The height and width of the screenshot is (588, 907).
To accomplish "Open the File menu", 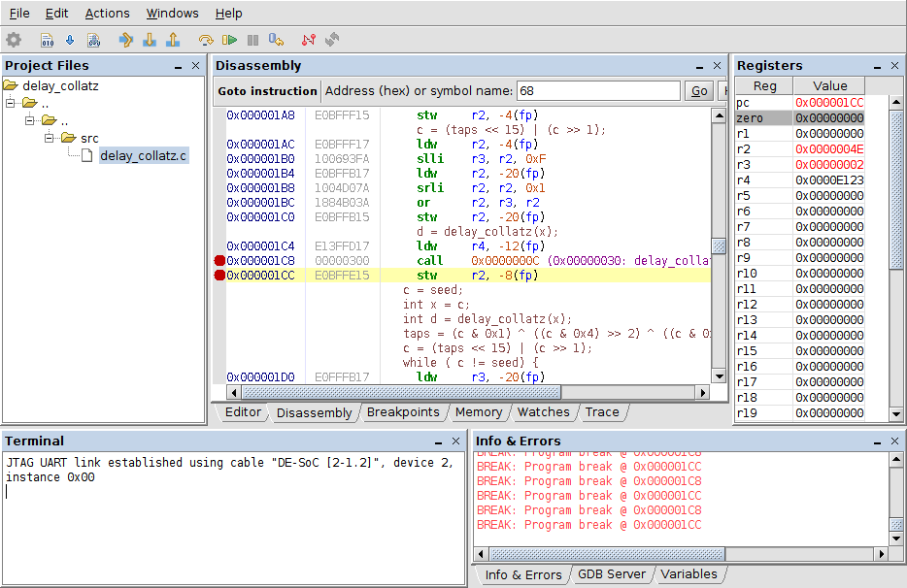I will coord(19,13).
